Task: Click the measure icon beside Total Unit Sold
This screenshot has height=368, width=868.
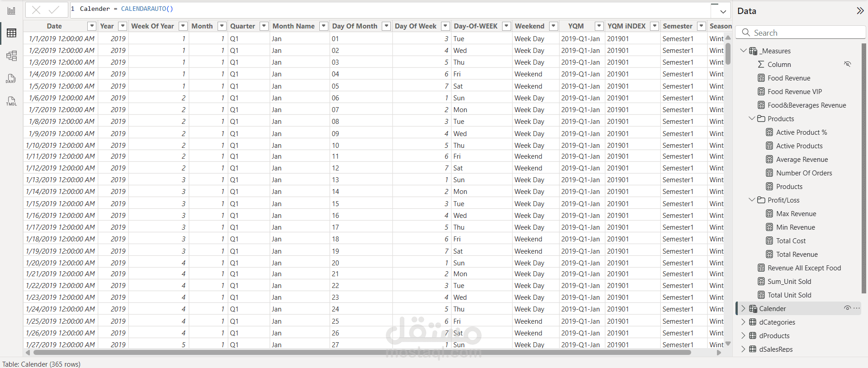Action: [761, 295]
